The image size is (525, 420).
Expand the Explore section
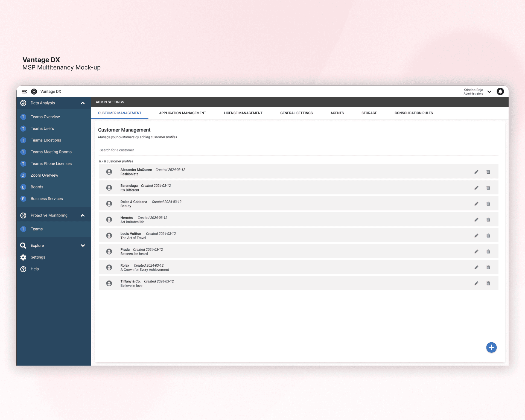(x=83, y=246)
